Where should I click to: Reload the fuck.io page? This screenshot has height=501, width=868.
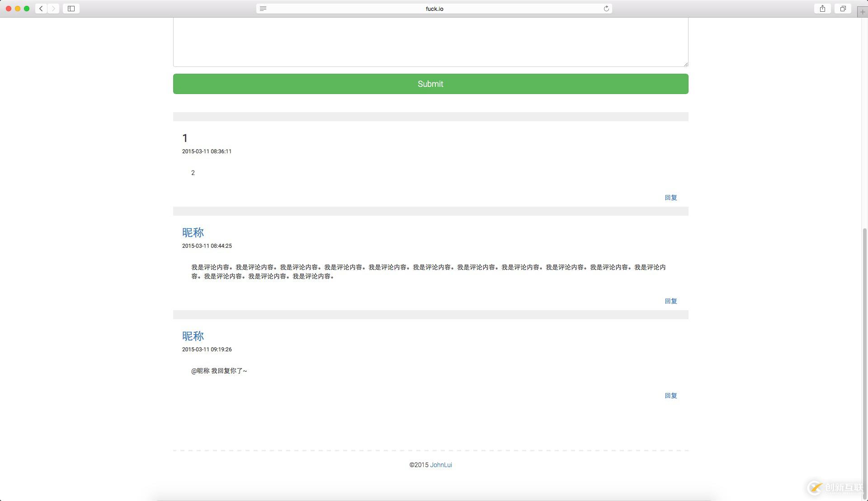pyautogui.click(x=606, y=8)
